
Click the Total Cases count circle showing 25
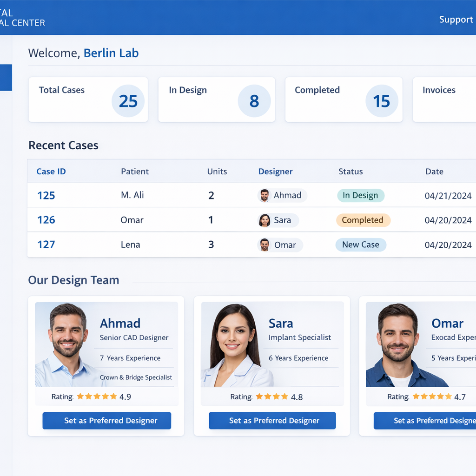pos(128,101)
